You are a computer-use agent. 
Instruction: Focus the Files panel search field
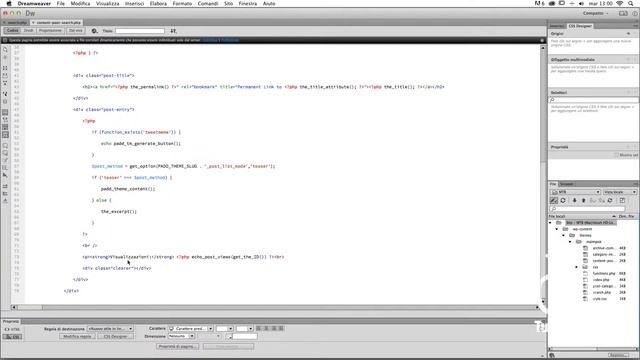coord(587,209)
